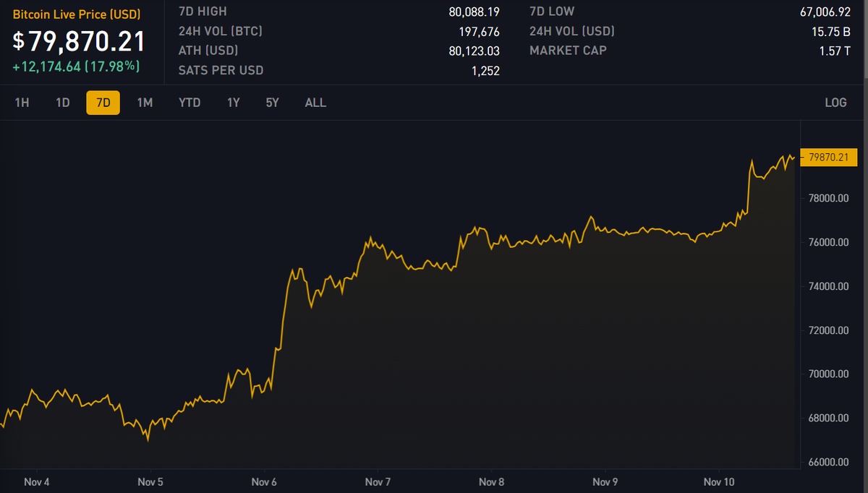This screenshot has width=868, height=493.
Task: Click the 80,123.03 all-time-high value
Action: pyautogui.click(x=474, y=51)
